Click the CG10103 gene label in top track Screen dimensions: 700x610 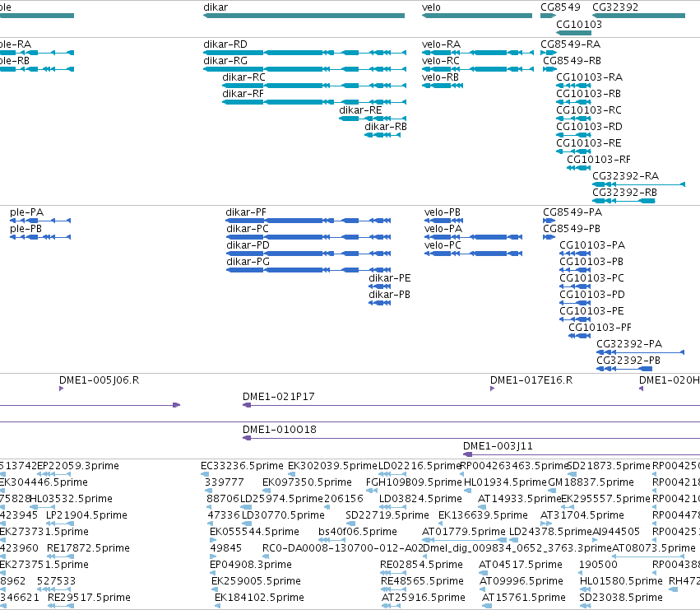pyautogui.click(x=579, y=25)
